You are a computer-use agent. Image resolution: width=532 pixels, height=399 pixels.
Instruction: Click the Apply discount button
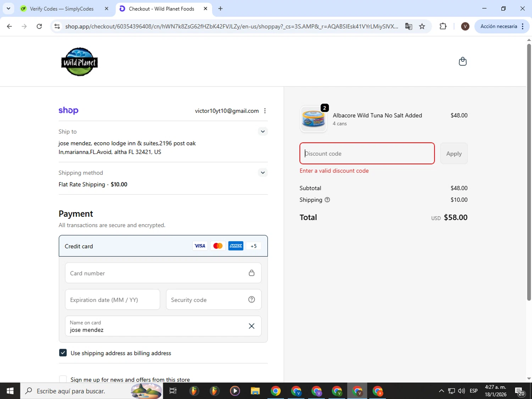[454, 154]
